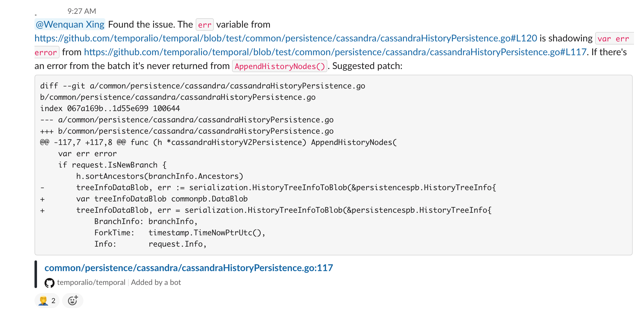This screenshot has height=310, width=644.
Task: Click the 'Suggested patch:' text
Action: click(367, 66)
